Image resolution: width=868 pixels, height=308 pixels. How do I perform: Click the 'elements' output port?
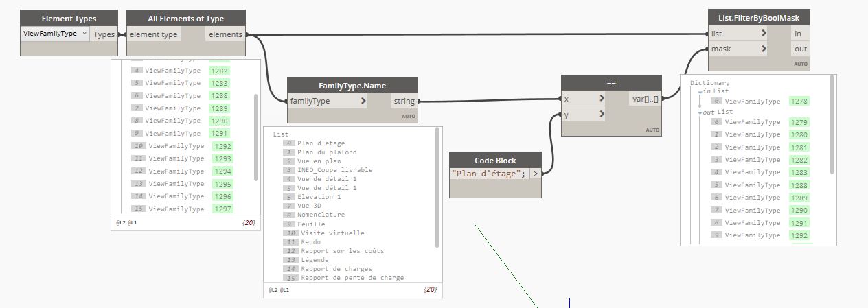pos(225,34)
